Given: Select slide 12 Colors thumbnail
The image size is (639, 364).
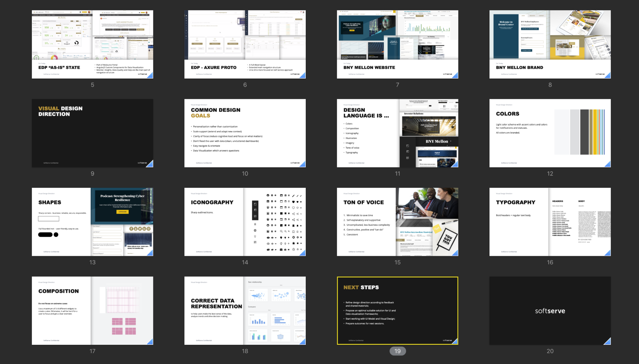Looking at the screenshot, I should click(550, 133).
